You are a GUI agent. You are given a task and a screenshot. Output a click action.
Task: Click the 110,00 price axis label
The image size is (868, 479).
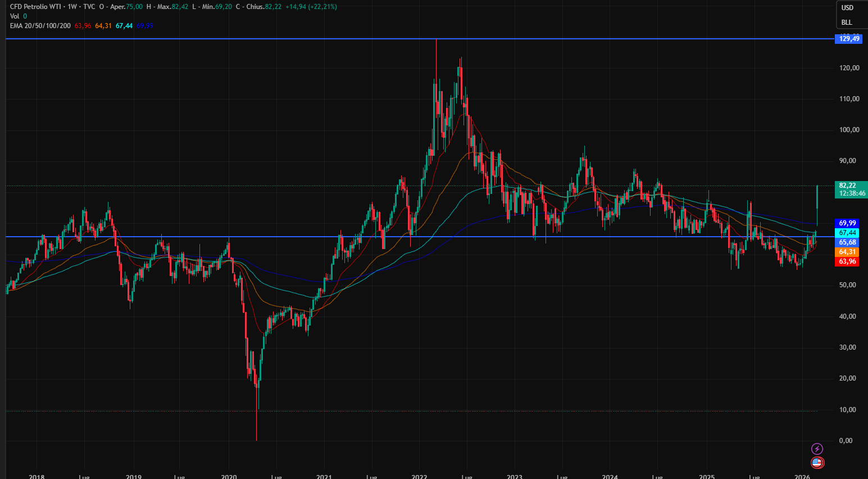(x=849, y=99)
